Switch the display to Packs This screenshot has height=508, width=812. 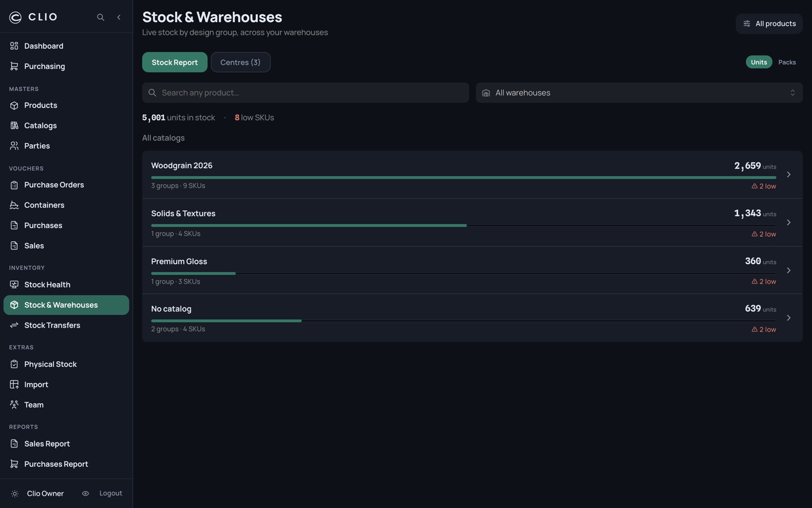[x=787, y=62]
